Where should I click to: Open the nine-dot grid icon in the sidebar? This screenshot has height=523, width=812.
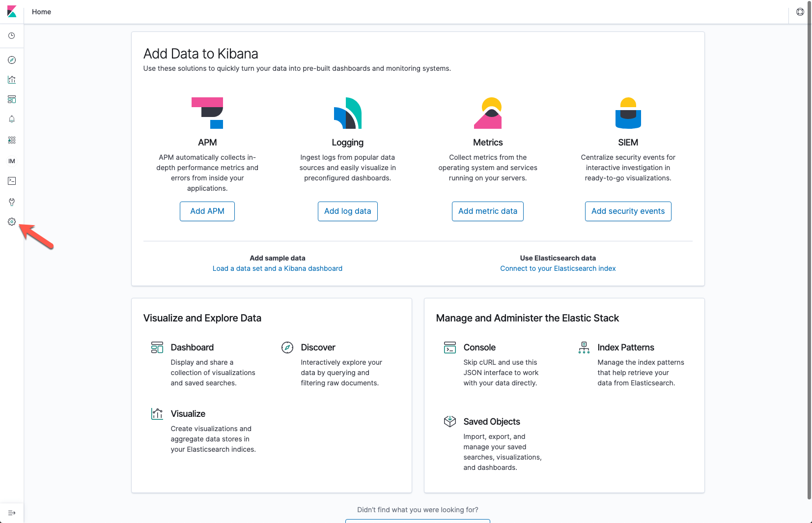12,140
